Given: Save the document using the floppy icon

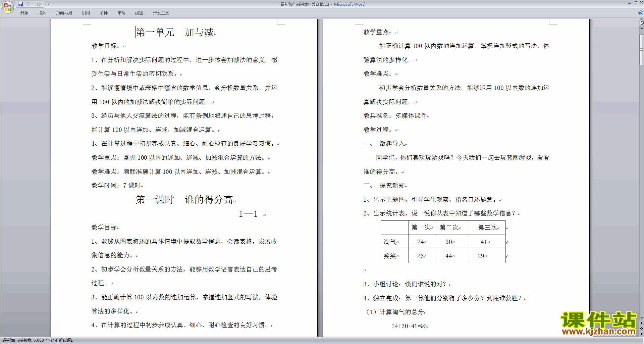Looking at the screenshot, I should pyautogui.click(x=20, y=4).
